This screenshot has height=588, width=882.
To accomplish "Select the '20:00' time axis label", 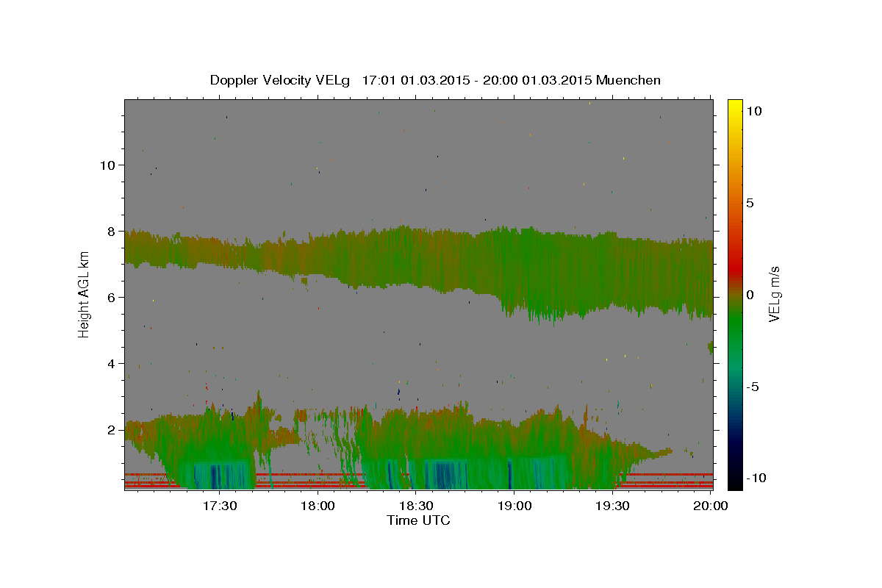I will [x=711, y=506].
